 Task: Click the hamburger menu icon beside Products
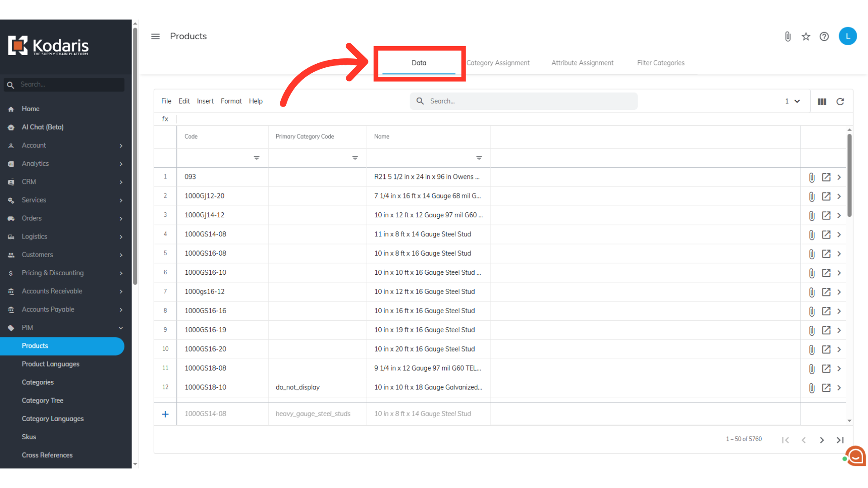pos(155,36)
